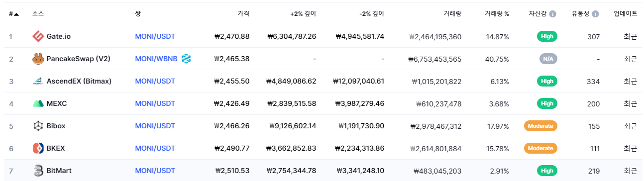This screenshot has width=644, height=181.
Task: Sort the table by # rank column
Action: [14, 14]
